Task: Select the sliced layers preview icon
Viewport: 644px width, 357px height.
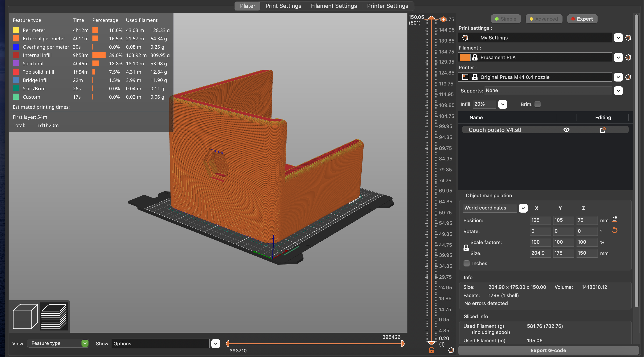Action: click(x=54, y=316)
